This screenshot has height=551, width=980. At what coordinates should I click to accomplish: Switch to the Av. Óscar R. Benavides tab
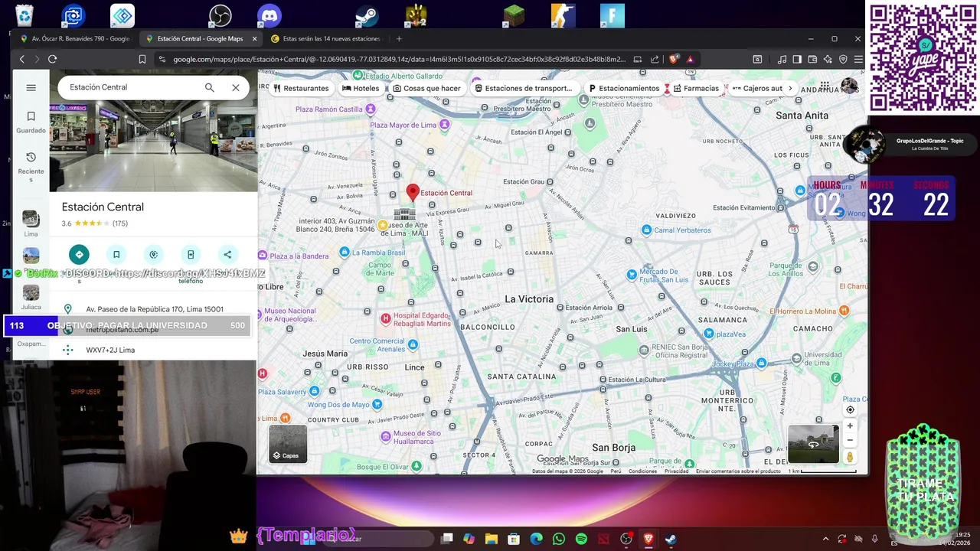coord(74,38)
